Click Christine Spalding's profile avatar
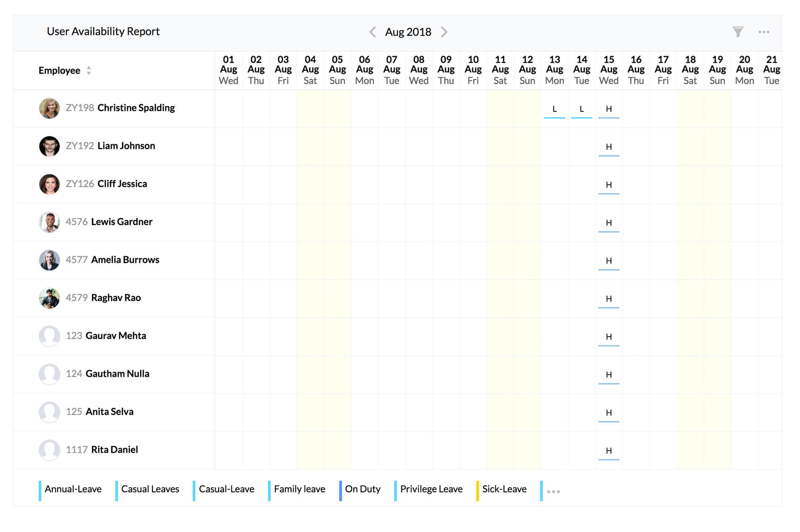800x532 pixels. point(49,108)
